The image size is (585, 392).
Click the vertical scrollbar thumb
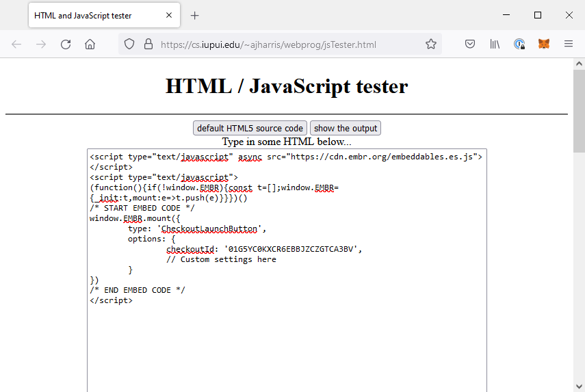coord(579,111)
